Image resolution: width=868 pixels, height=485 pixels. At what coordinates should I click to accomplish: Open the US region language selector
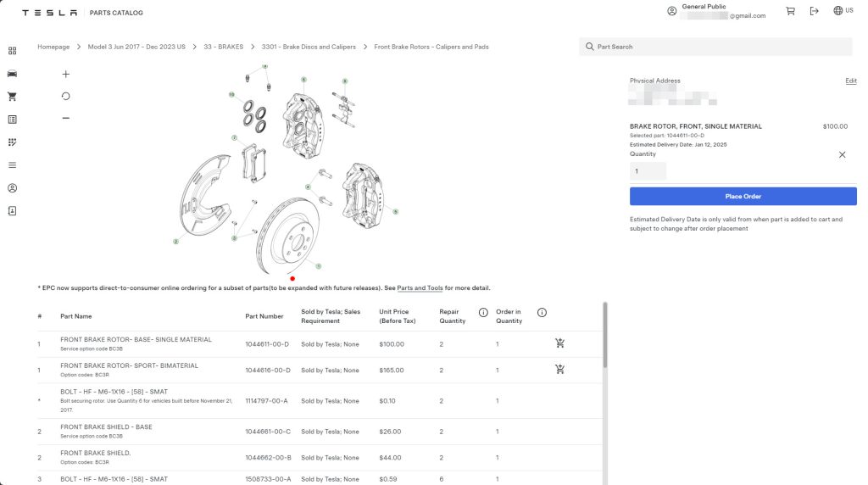(x=843, y=11)
